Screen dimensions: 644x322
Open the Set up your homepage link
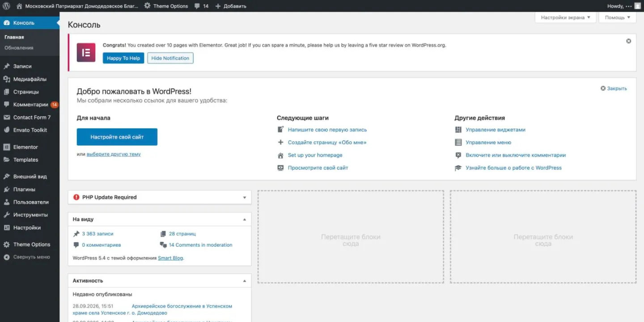pos(315,155)
